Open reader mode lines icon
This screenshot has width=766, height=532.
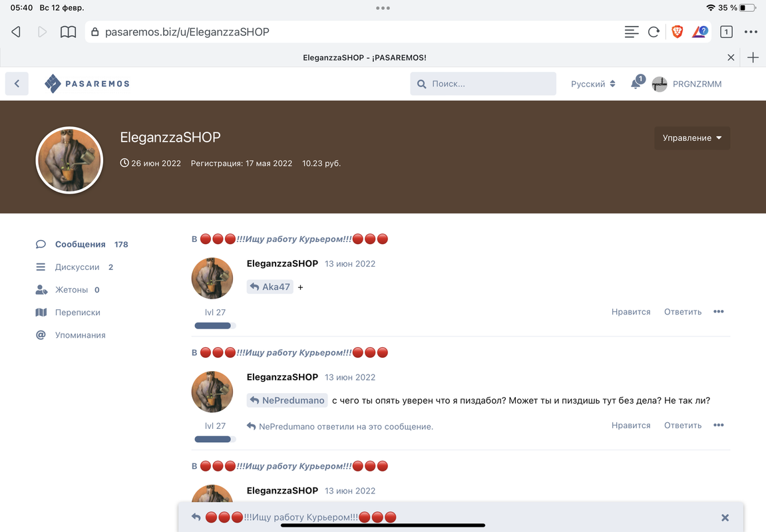coord(631,32)
